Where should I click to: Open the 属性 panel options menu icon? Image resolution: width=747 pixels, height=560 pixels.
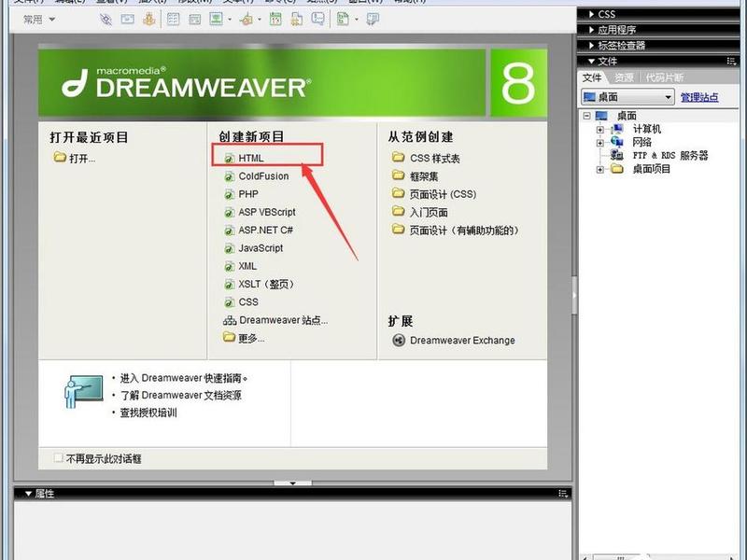coord(563,494)
